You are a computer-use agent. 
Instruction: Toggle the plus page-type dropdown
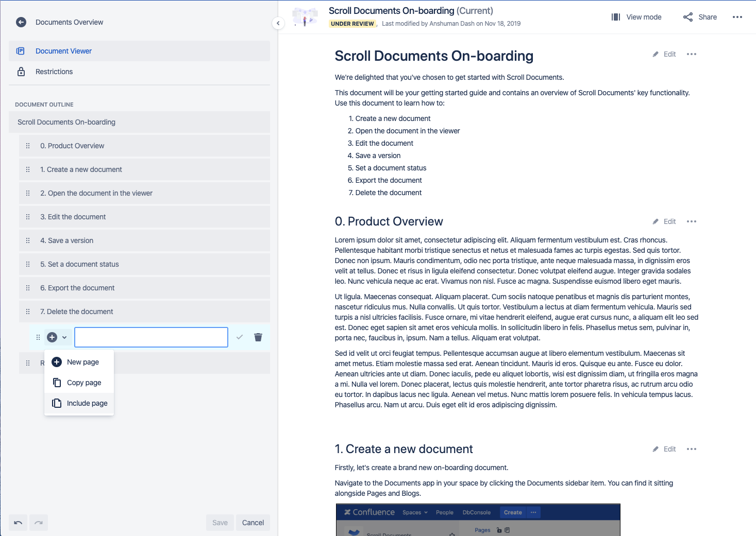[57, 337]
